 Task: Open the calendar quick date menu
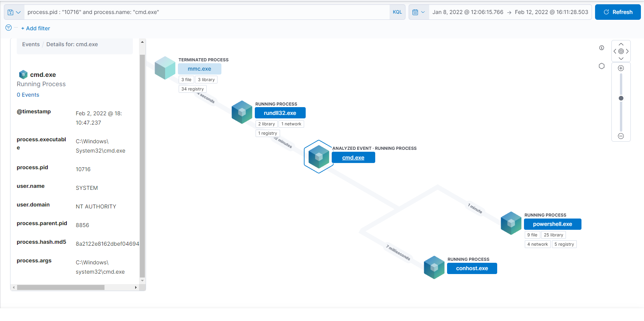click(418, 12)
